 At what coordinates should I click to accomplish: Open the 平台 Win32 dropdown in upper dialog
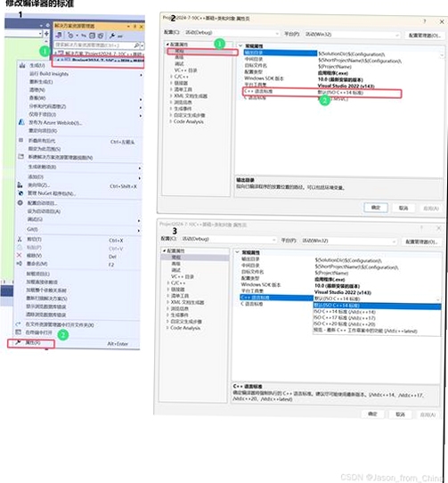[352, 34]
